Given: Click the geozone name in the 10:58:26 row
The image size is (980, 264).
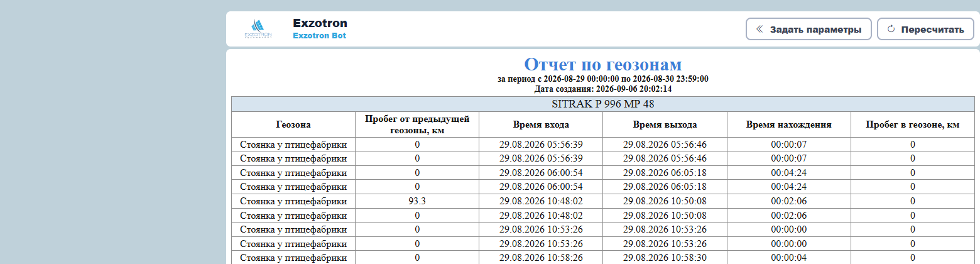Looking at the screenshot, I should (x=293, y=258).
